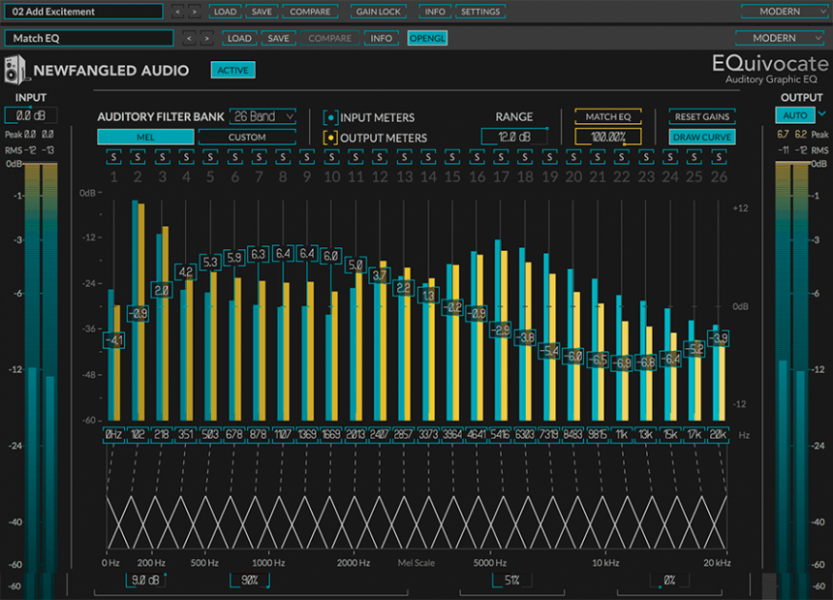Toggle the plugin Active state
Viewport: 833px width, 600px height.
coord(233,70)
